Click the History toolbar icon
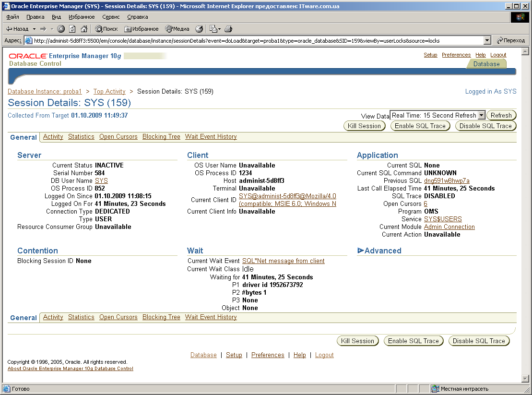532x395 pixels. 199,29
